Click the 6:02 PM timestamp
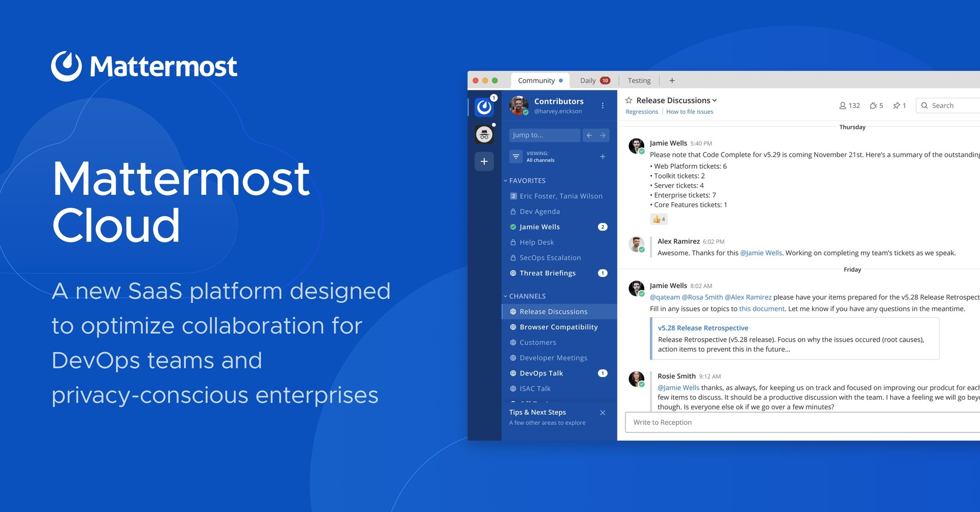 pyautogui.click(x=714, y=242)
